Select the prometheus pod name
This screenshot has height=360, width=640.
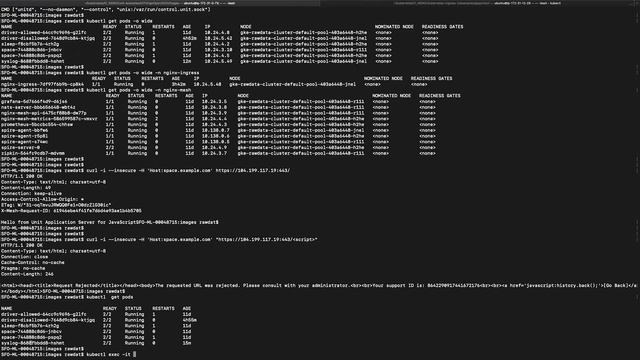pos(37,124)
